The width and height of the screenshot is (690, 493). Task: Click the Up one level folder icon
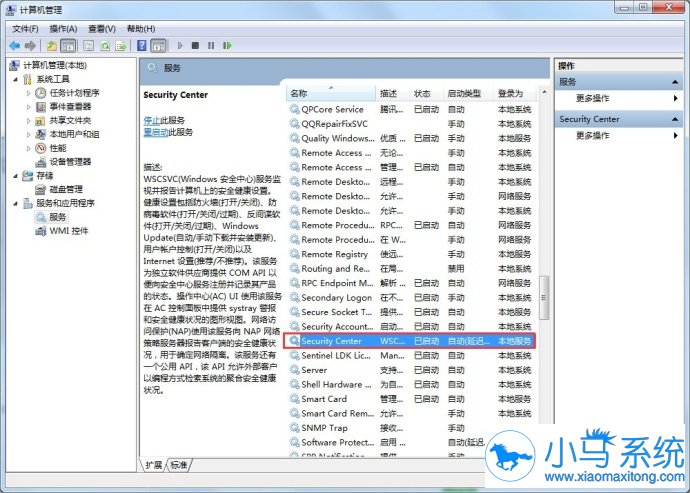pyautogui.click(x=52, y=45)
